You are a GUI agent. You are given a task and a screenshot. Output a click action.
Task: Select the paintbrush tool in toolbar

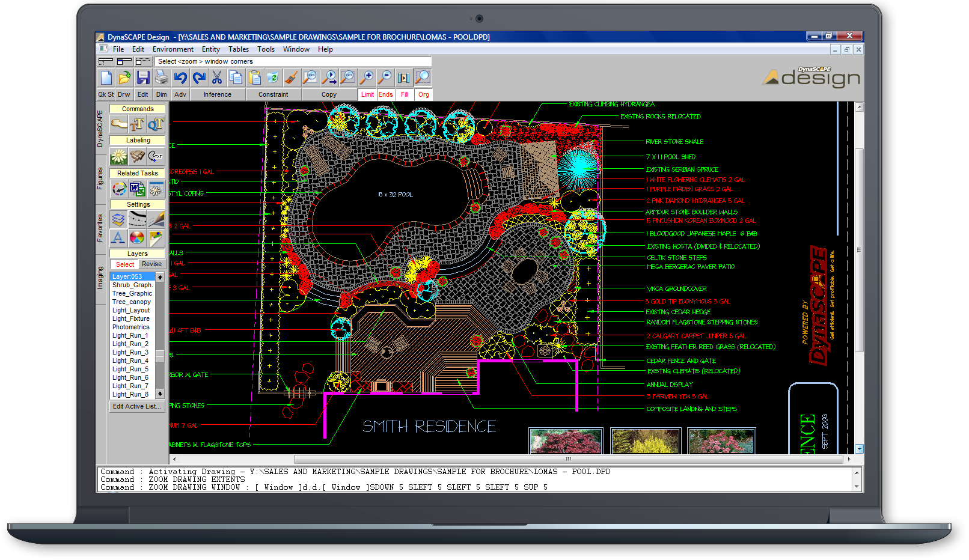coord(291,78)
